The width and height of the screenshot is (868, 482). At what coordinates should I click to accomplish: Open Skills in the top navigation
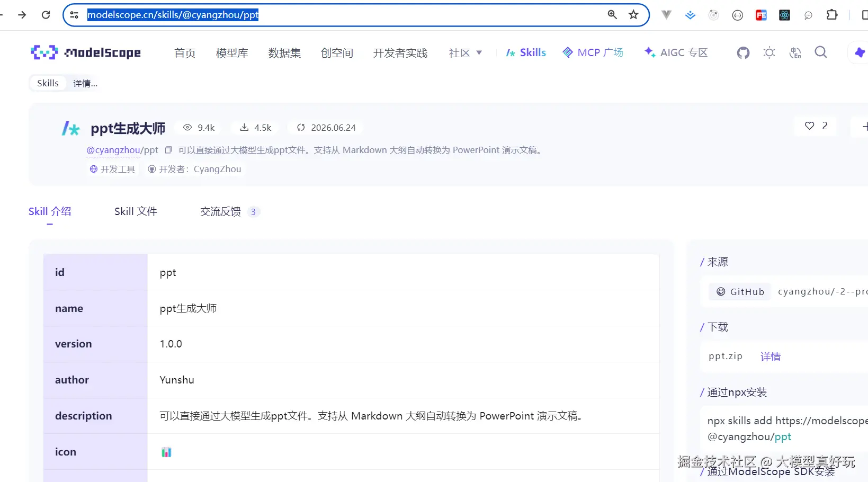(x=526, y=52)
